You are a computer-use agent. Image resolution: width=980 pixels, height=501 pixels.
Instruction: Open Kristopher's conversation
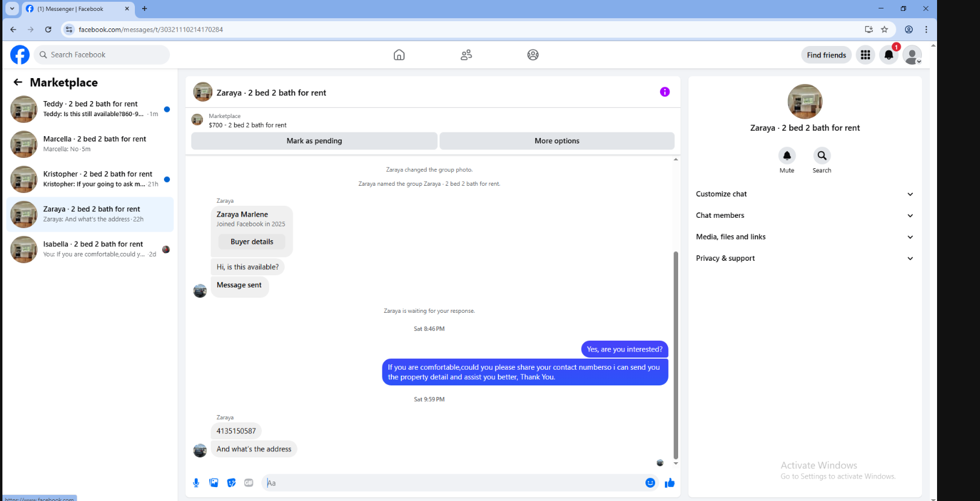point(90,179)
